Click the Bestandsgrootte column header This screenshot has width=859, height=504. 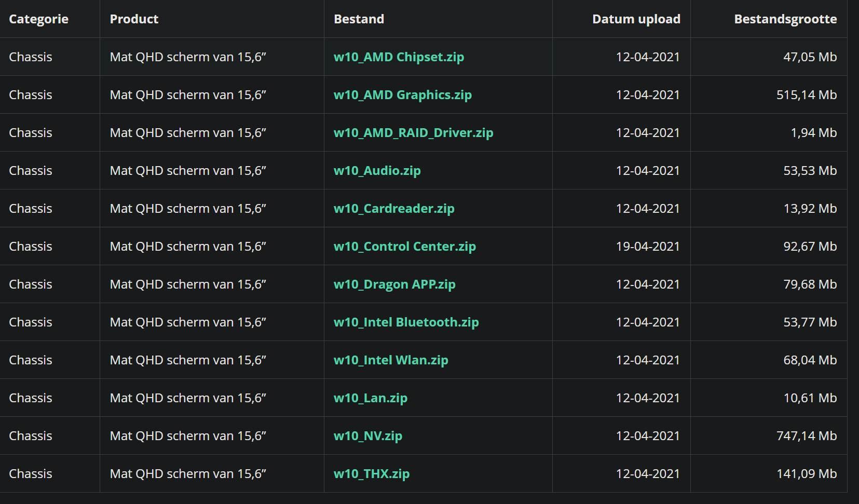(785, 19)
